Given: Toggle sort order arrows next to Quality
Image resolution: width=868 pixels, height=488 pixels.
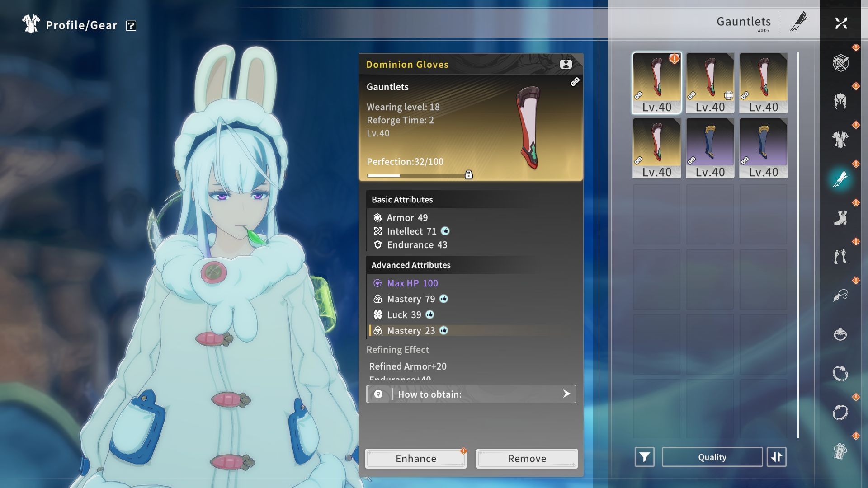Looking at the screenshot, I should [776, 457].
